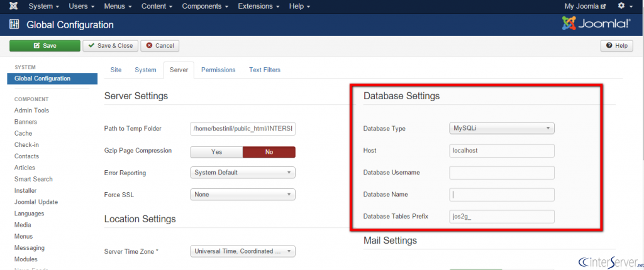Open Cache component settings
Viewport: 644px width, 270px height.
(23, 133)
